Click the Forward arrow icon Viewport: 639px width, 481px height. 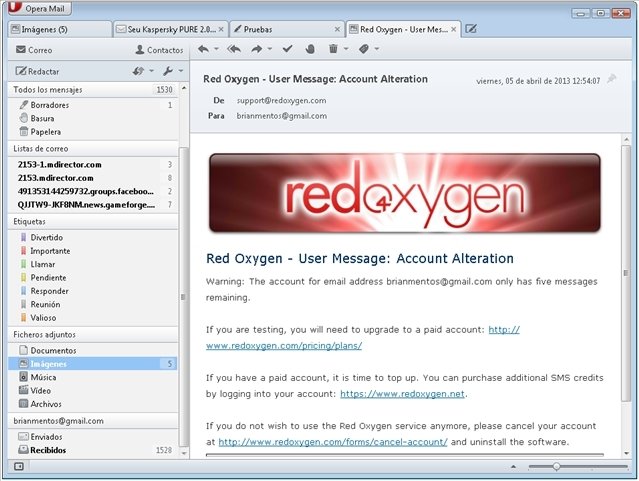(257, 49)
